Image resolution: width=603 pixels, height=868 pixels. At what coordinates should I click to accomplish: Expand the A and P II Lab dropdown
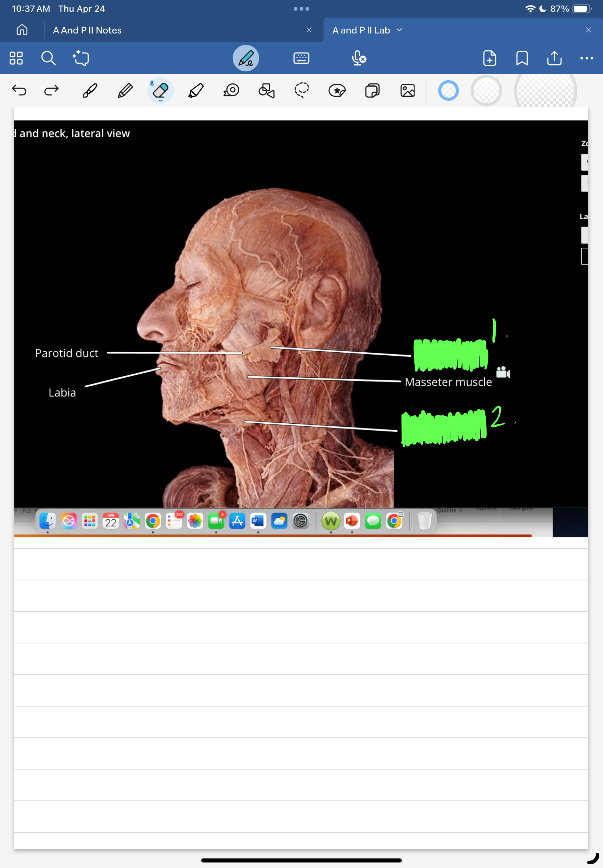399,30
